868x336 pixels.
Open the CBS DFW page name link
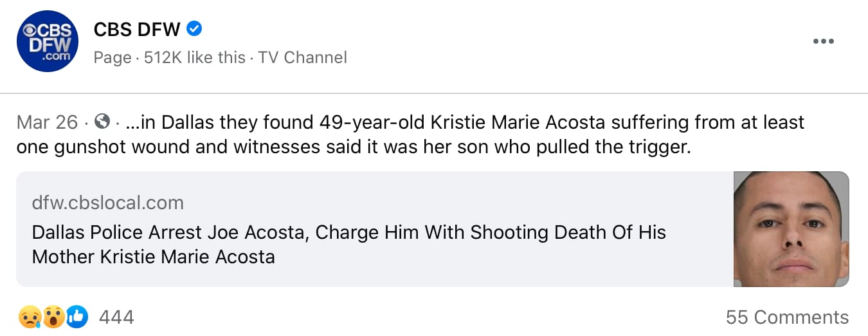(x=138, y=29)
